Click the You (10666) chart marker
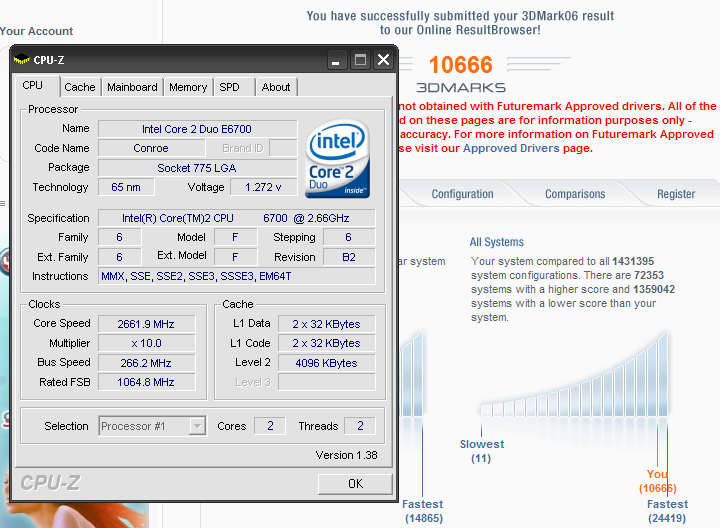720x528 pixels. [658, 481]
